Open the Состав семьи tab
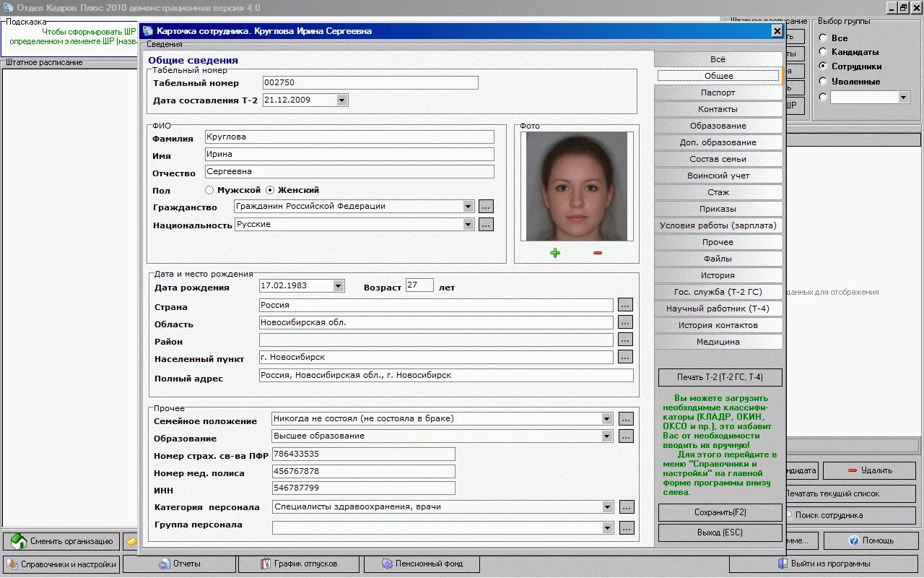The image size is (924, 578). pyautogui.click(x=718, y=159)
